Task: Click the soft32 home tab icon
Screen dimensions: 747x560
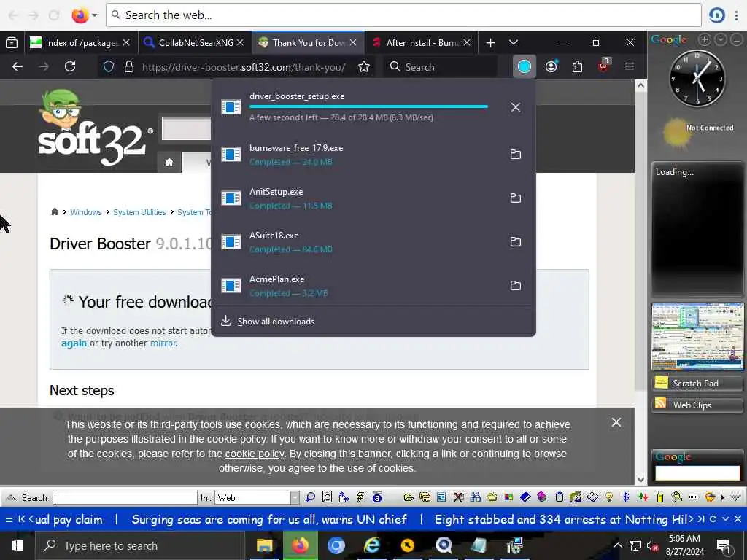Action: click(x=169, y=163)
